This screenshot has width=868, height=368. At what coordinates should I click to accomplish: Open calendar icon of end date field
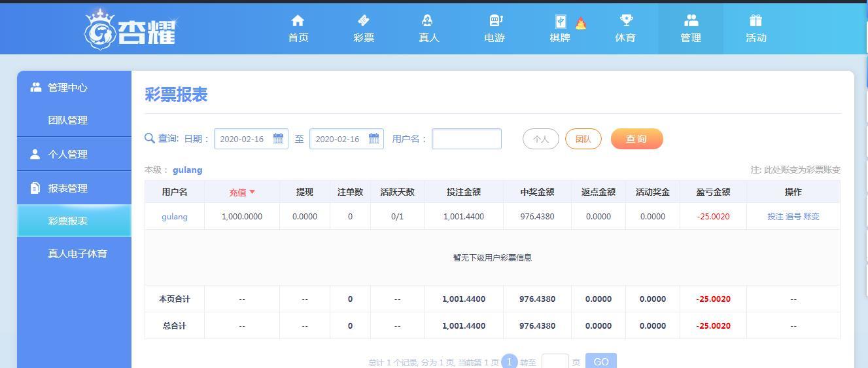tap(373, 139)
